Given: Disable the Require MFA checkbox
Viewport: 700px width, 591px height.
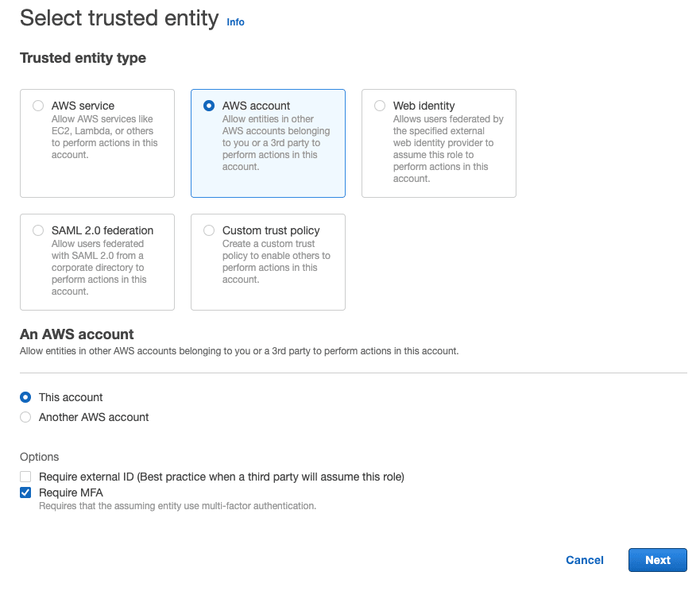Looking at the screenshot, I should pos(25,492).
